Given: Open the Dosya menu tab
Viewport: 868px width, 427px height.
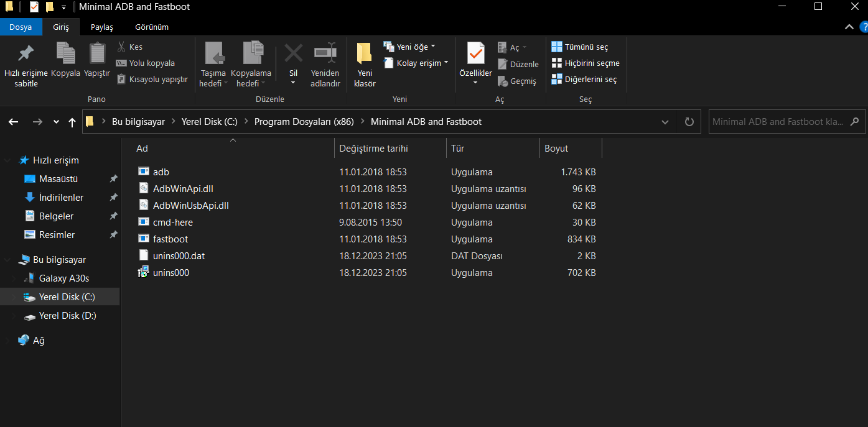Looking at the screenshot, I should pos(21,27).
